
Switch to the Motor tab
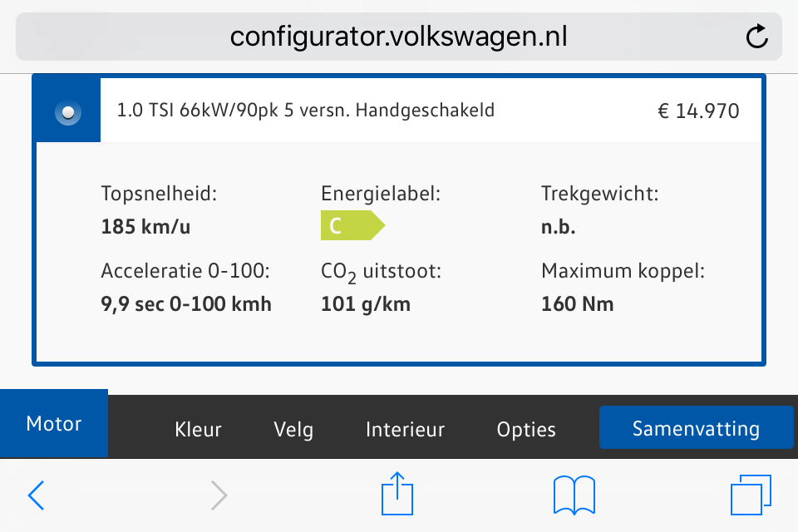point(54,424)
